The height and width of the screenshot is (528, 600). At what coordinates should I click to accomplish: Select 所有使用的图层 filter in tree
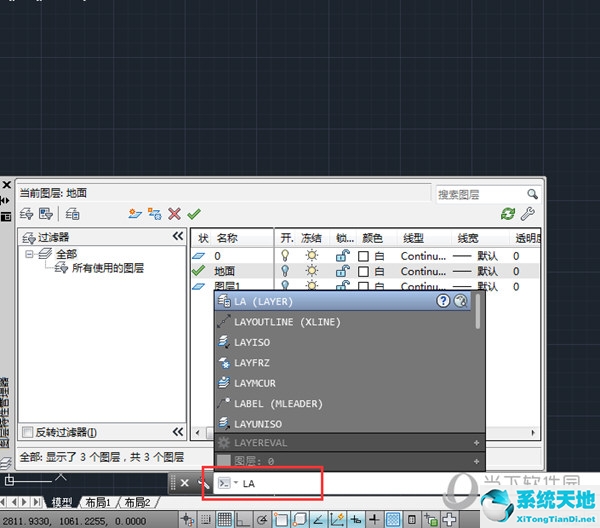pos(108,268)
